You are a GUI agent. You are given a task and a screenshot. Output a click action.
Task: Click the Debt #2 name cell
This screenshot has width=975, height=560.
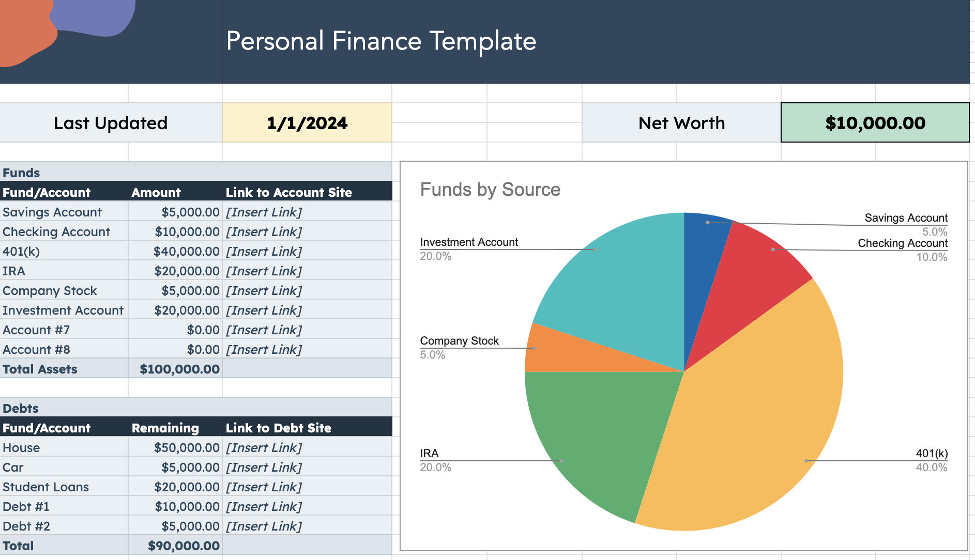coord(26,526)
